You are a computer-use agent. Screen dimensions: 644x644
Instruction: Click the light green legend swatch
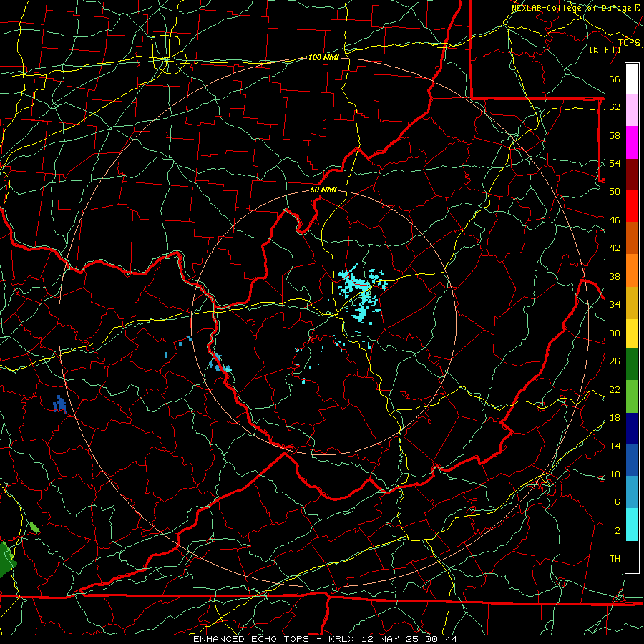point(632,396)
